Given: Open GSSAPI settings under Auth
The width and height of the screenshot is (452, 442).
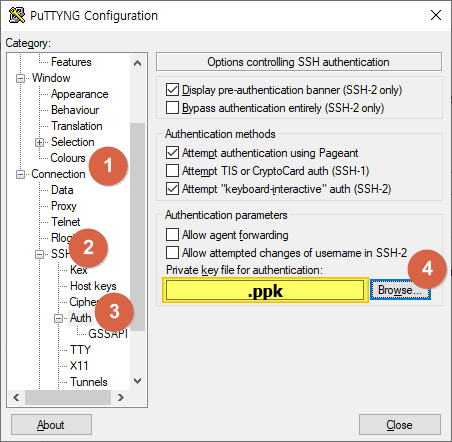Looking at the screenshot, I should (x=108, y=334).
